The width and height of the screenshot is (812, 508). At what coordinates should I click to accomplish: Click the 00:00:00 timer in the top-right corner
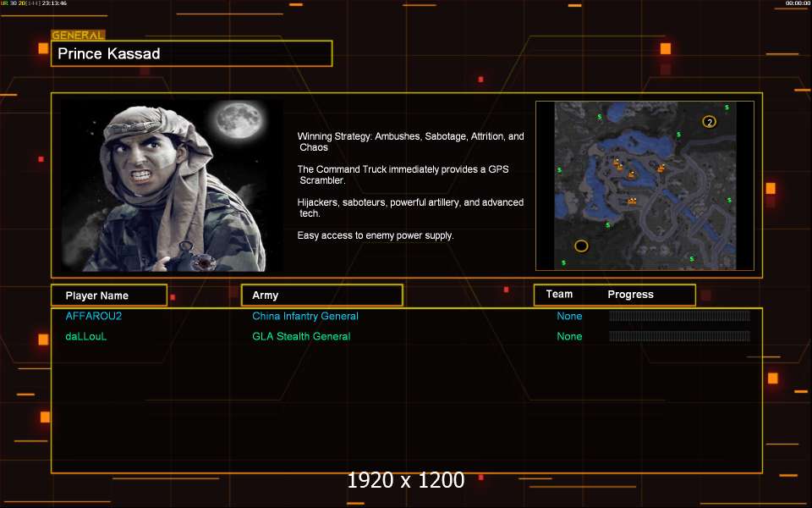798,3
